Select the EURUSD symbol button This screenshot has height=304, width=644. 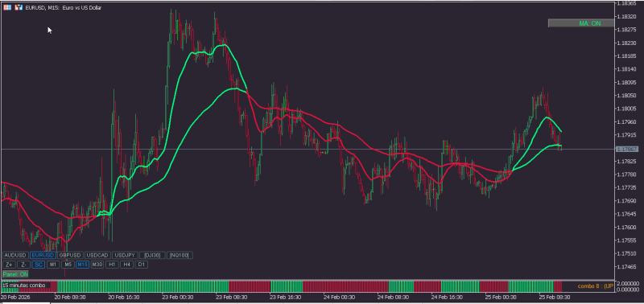click(43, 255)
